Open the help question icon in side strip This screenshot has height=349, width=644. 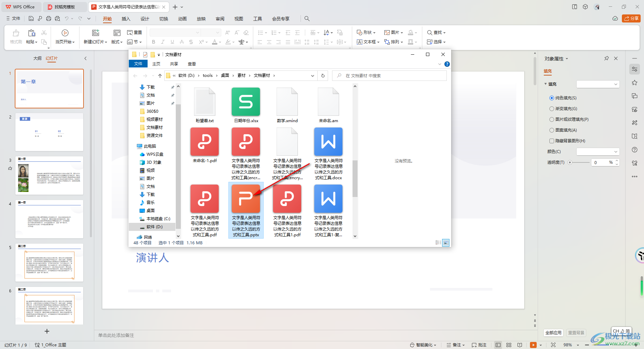click(x=634, y=150)
